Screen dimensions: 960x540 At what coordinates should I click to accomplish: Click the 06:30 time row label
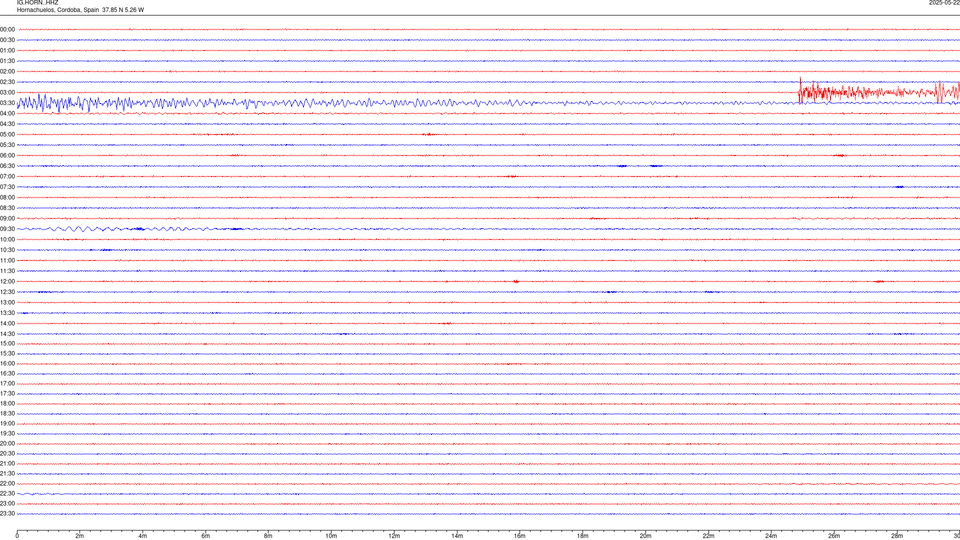[x=7, y=166]
